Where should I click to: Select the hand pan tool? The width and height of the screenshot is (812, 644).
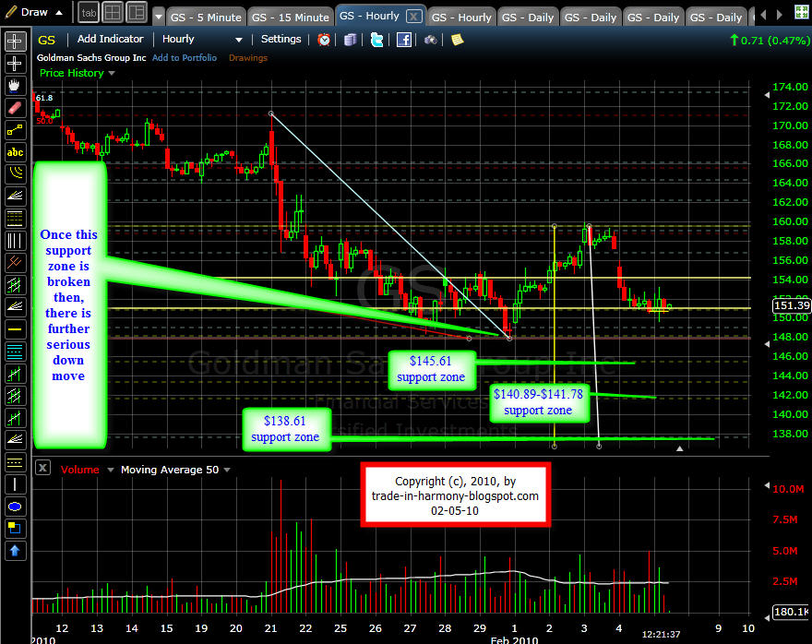pyautogui.click(x=15, y=86)
